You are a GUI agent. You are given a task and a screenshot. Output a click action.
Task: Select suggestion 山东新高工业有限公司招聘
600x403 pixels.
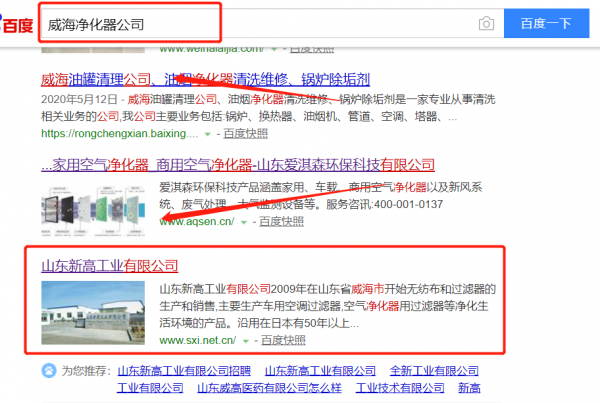[x=182, y=369]
